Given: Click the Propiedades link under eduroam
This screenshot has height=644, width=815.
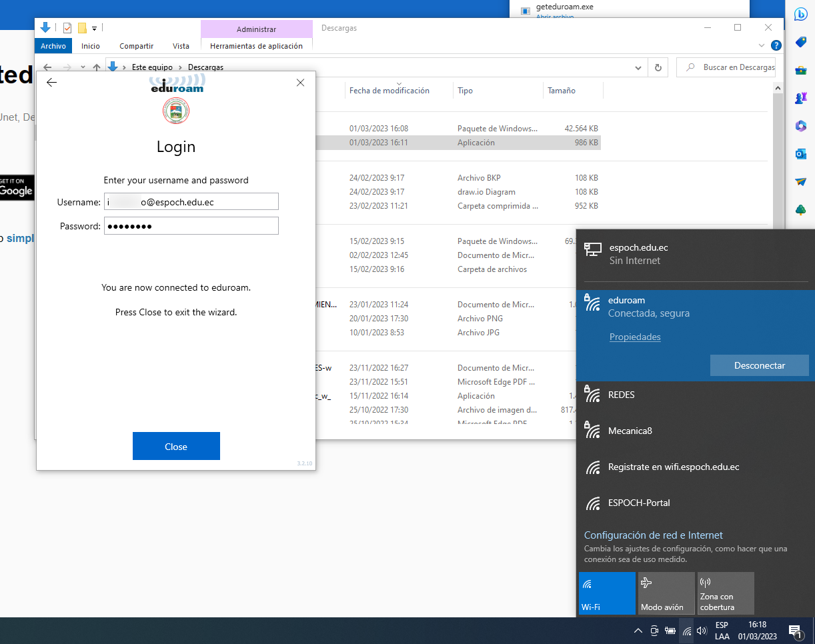Looking at the screenshot, I should point(635,337).
